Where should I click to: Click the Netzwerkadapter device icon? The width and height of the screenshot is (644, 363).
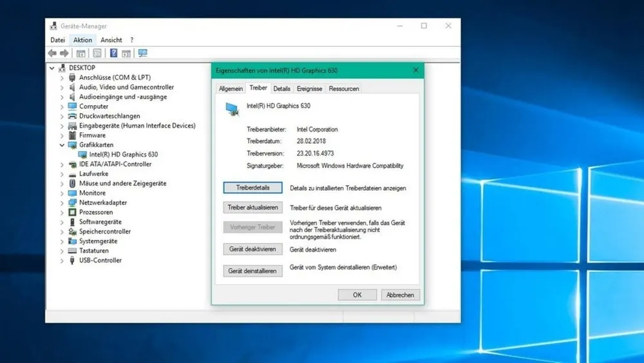click(73, 202)
